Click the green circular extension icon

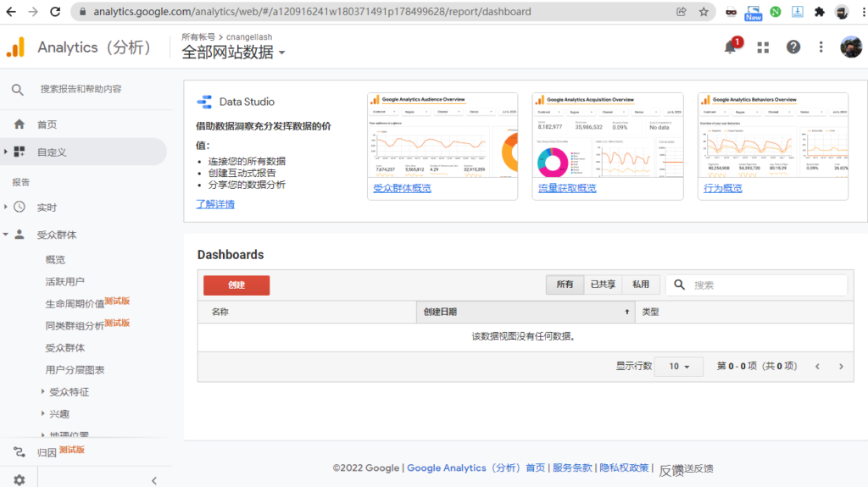(776, 12)
